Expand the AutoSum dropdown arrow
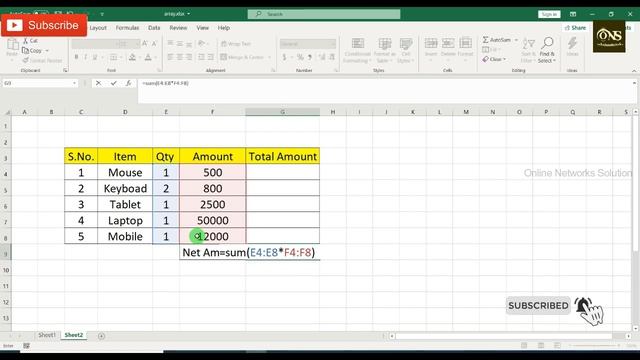Image resolution: width=640 pixels, height=360 pixels. tap(516, 40)
